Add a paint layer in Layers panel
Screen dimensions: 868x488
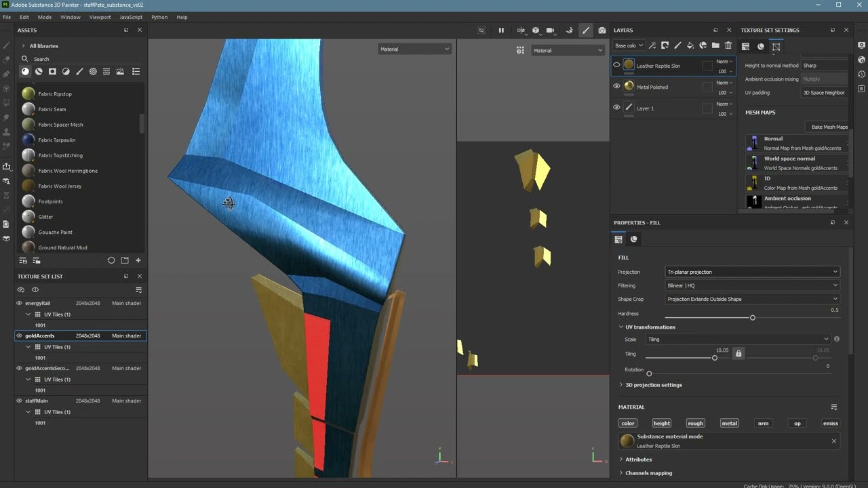(677, 45)
